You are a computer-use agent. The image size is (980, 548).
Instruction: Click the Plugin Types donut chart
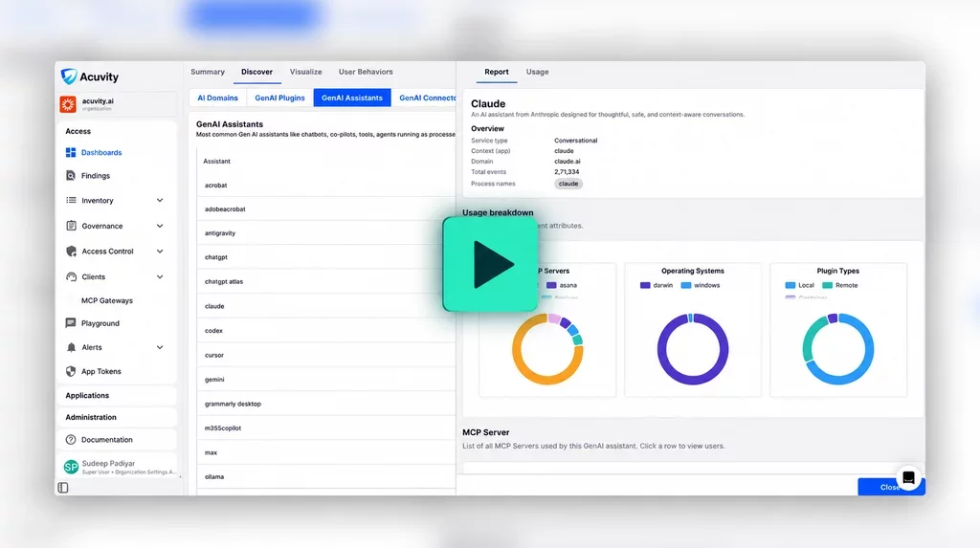pos(837,349)
